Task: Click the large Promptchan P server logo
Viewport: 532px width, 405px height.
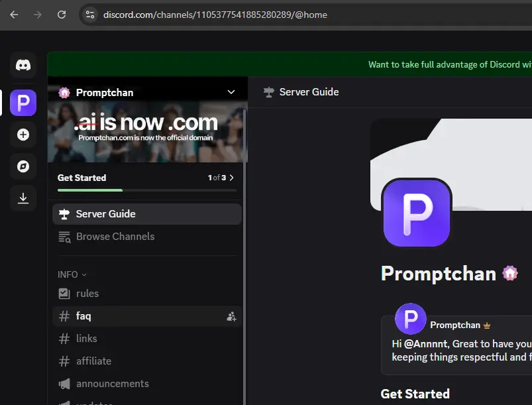Action: 417,213
